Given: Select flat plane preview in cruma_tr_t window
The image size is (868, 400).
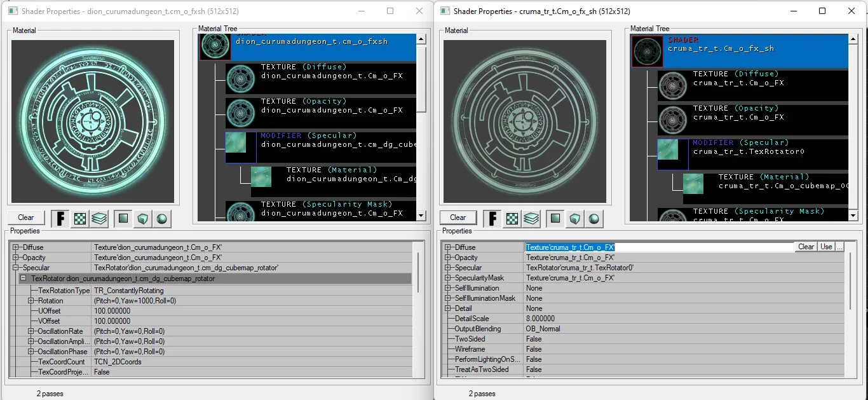Looking at the screenshot, I should [x=555, y=219].
